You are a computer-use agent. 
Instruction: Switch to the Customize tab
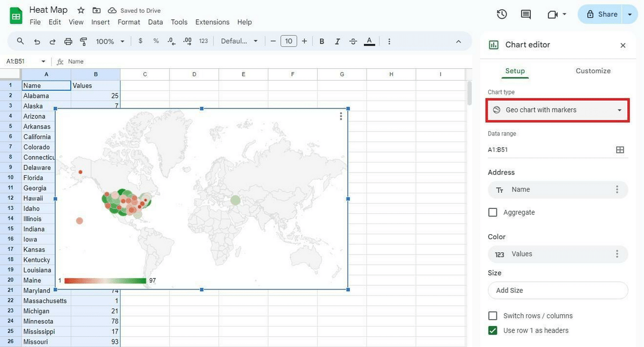click(593, 71)
